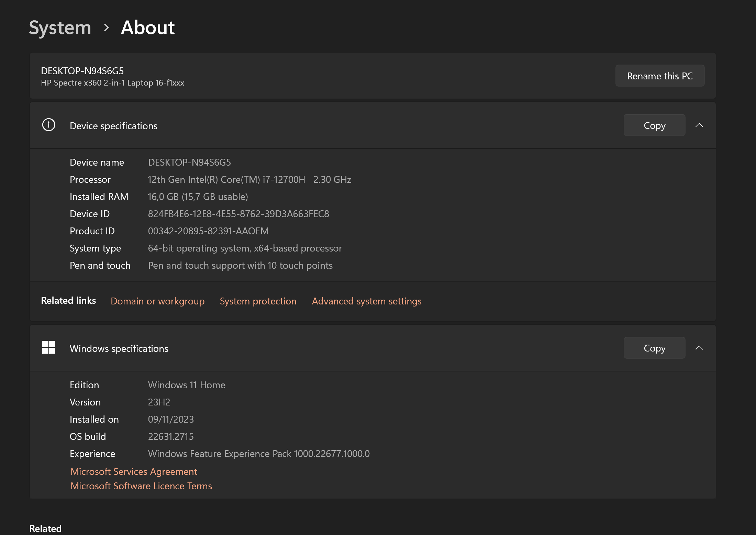Click the Pen and touch label
This screenshot has width=756, height=535.
tap(100, 265)
